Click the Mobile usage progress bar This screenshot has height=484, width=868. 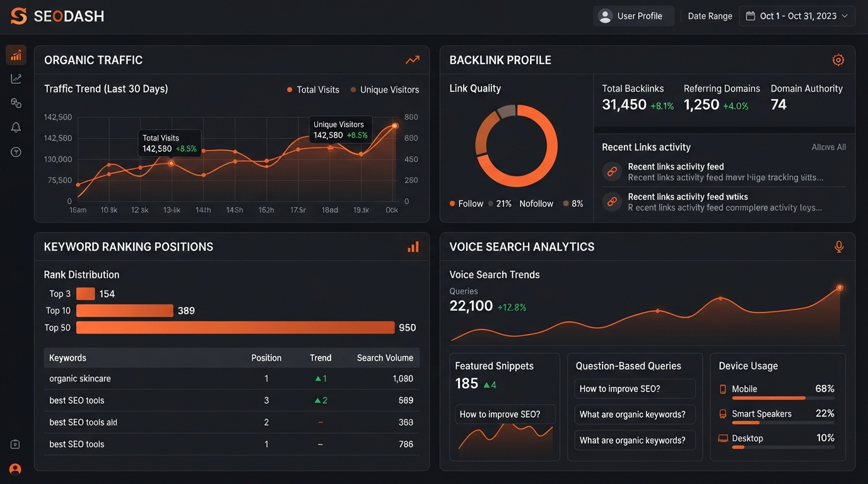[783, 398]
